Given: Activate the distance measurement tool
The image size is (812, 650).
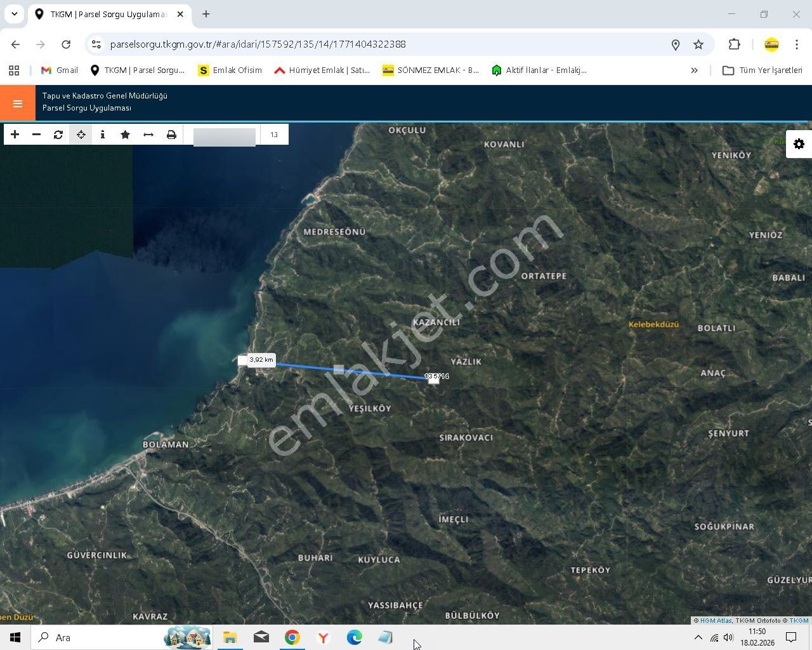Looking at the screenshot, I should point(148,134).
